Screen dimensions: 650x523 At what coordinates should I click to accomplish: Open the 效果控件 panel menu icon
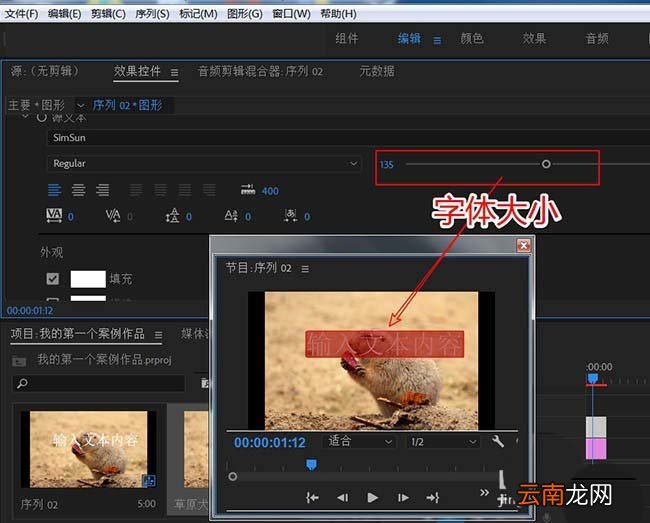(175, 73)
